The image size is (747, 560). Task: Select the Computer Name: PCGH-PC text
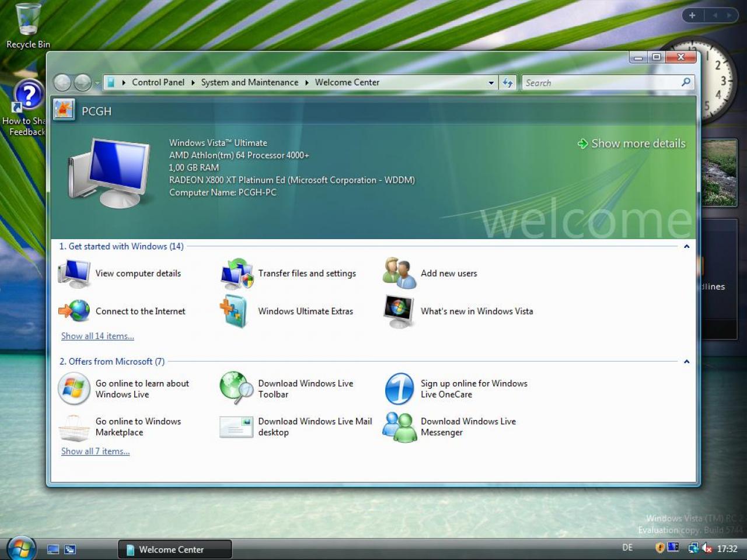click(223, 192)
